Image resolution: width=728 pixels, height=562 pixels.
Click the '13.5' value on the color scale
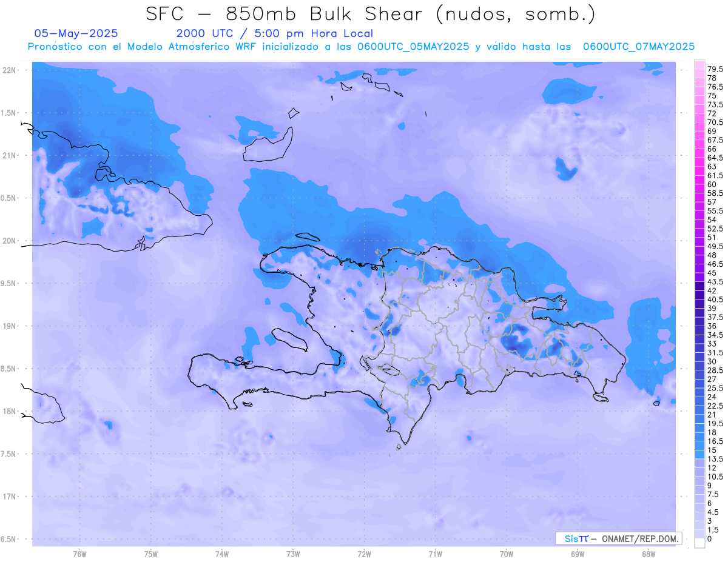(715, 459)
